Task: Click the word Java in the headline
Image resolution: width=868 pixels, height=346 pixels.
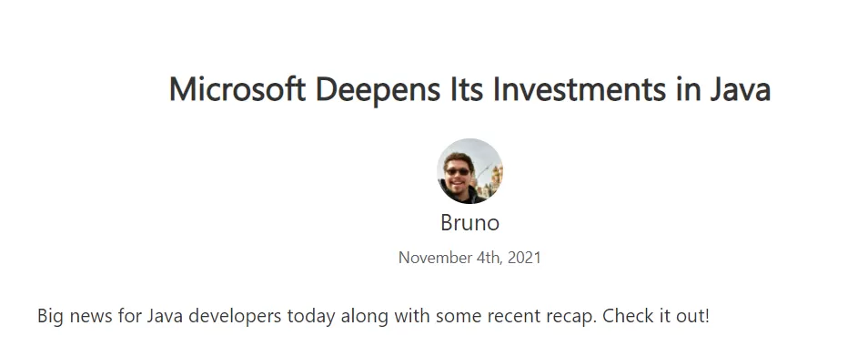Action: point(740,89)
